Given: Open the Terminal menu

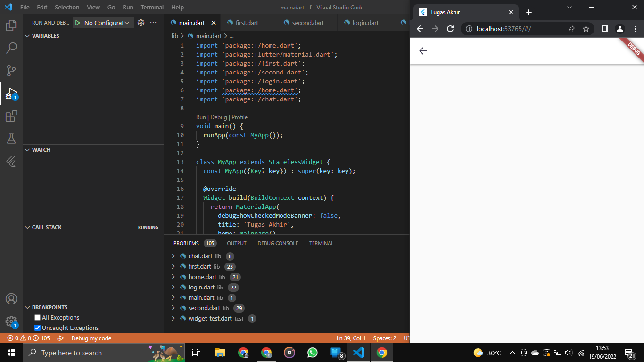Looking at the screenshot, I should click(x=152, y=8).
